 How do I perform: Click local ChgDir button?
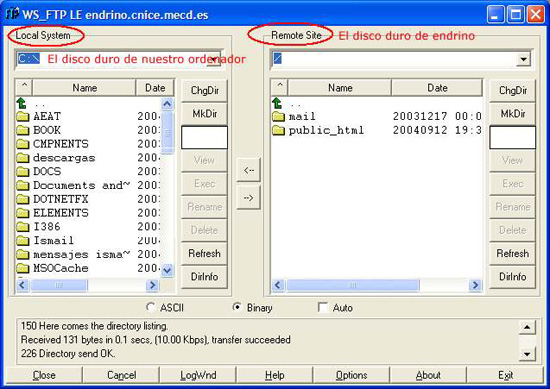(x=204, y=90)
